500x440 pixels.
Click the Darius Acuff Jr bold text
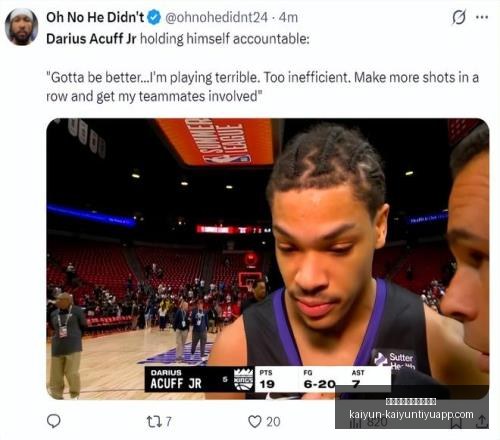[x=91, y=39]
